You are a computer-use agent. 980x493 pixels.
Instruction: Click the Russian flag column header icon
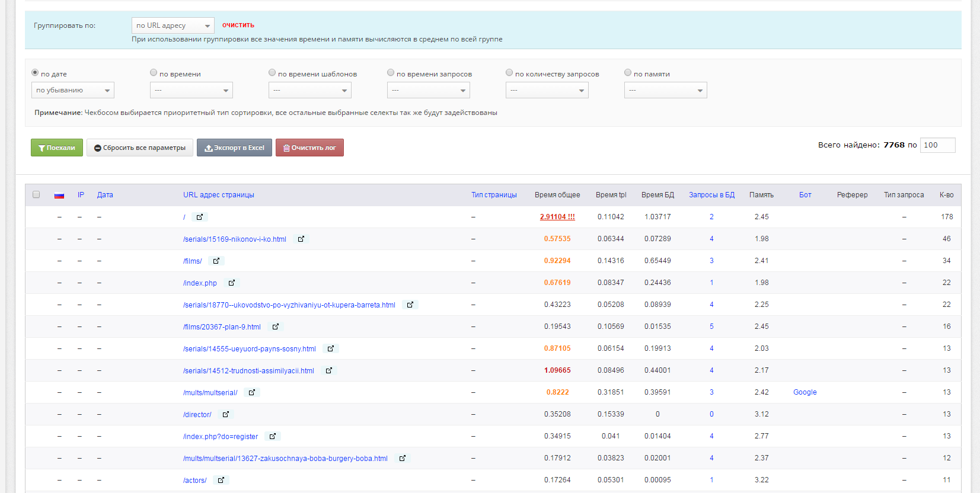[59, 195]
